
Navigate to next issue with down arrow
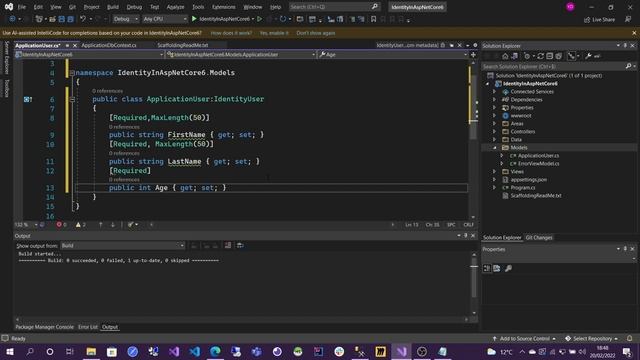point(113,224)
